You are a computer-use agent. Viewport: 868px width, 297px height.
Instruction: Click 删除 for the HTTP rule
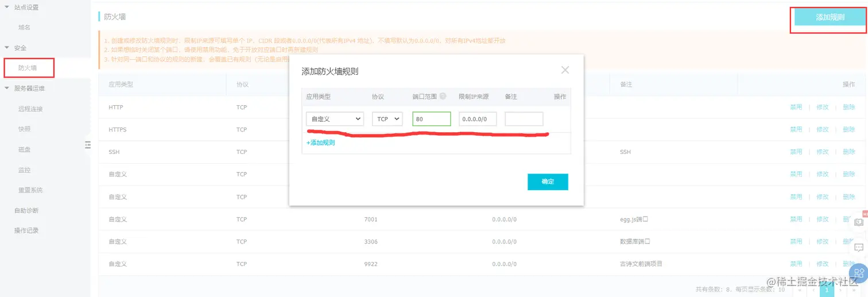click(849, 107)
